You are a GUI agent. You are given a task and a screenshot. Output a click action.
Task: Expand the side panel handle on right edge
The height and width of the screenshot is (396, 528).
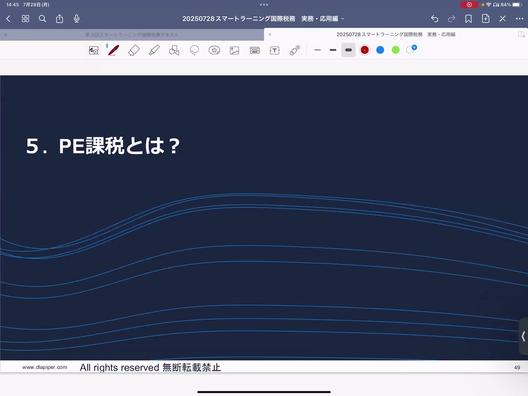[523, 336]
